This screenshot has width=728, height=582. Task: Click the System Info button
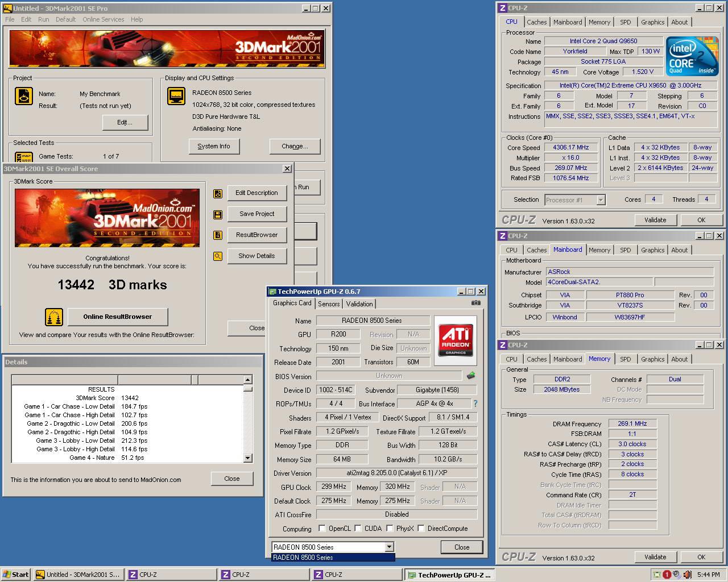point(214,147)
